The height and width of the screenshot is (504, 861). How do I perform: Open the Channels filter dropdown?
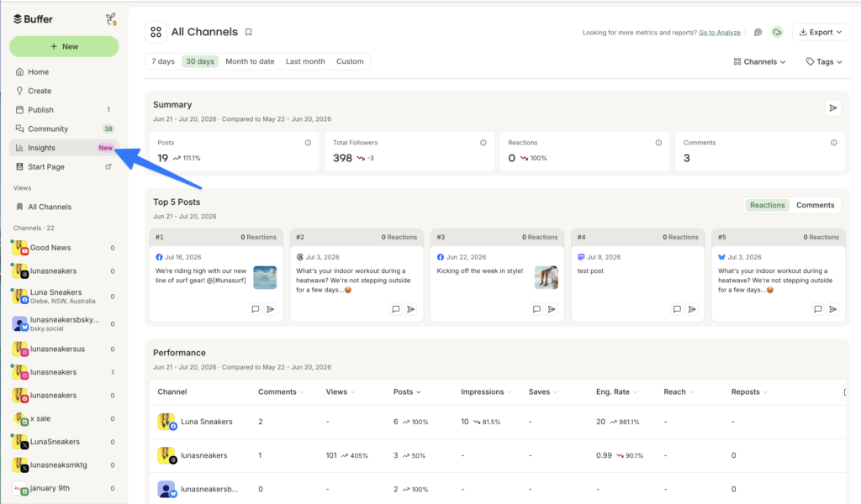click(759, 62)
